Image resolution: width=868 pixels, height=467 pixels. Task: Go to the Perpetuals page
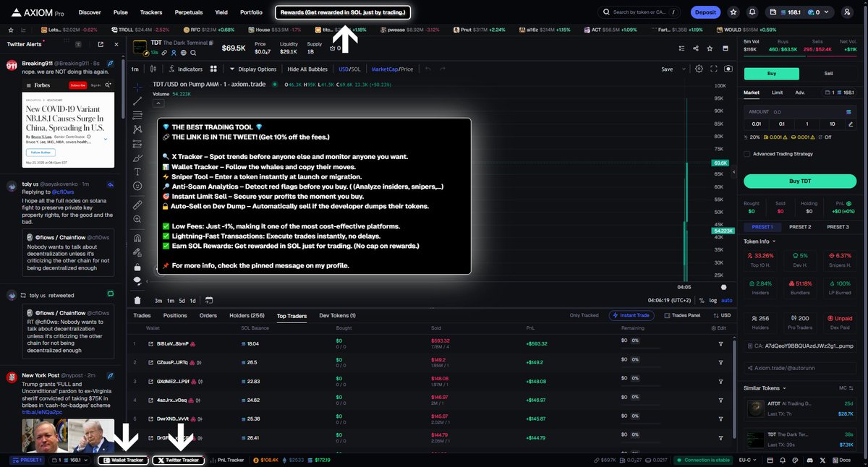pos(189,12)
